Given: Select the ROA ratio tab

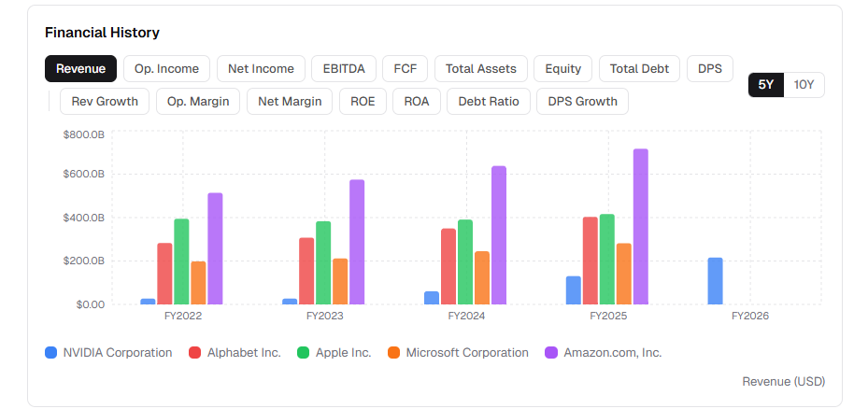Looking at the screenshot, I should point(417,101).
